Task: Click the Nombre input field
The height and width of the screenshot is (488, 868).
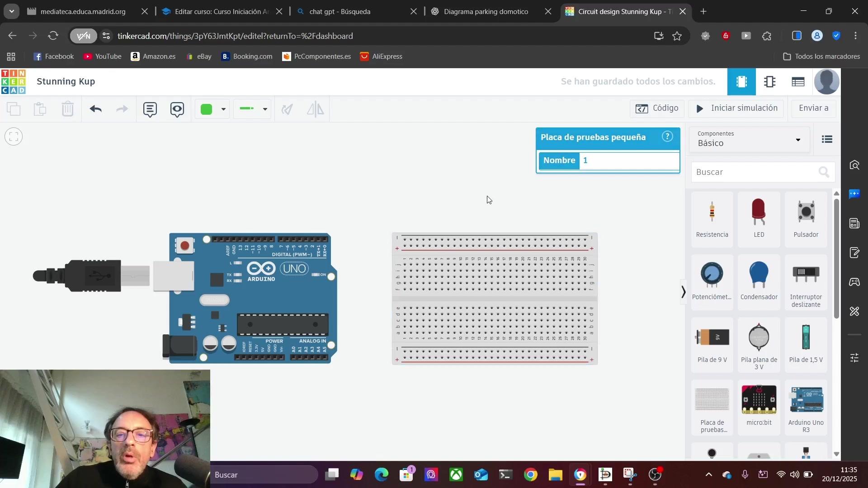Action: pos(628,160)
